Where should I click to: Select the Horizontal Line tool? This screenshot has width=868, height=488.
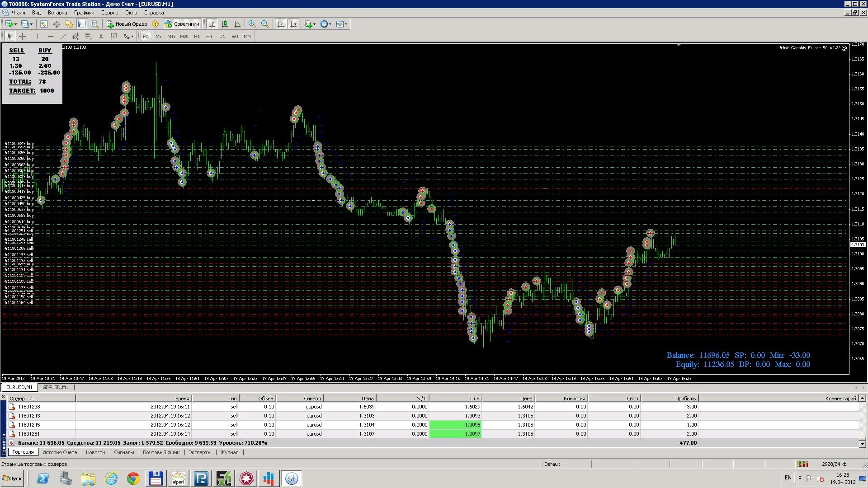50,36
